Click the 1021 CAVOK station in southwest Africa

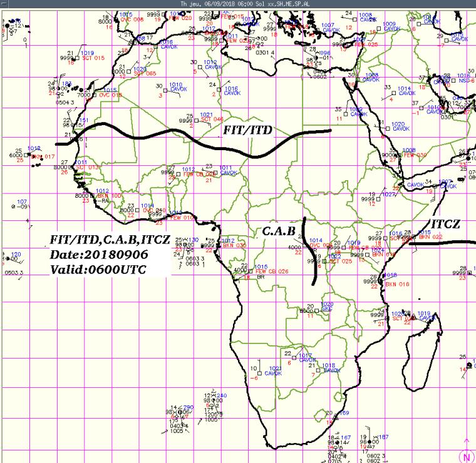click(274, 370)
